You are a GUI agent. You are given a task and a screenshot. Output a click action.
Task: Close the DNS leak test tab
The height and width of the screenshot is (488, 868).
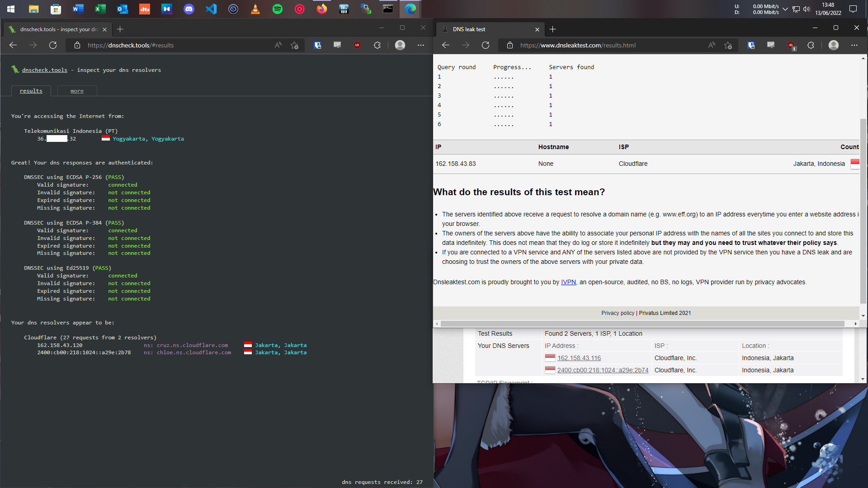click(537, 29)
